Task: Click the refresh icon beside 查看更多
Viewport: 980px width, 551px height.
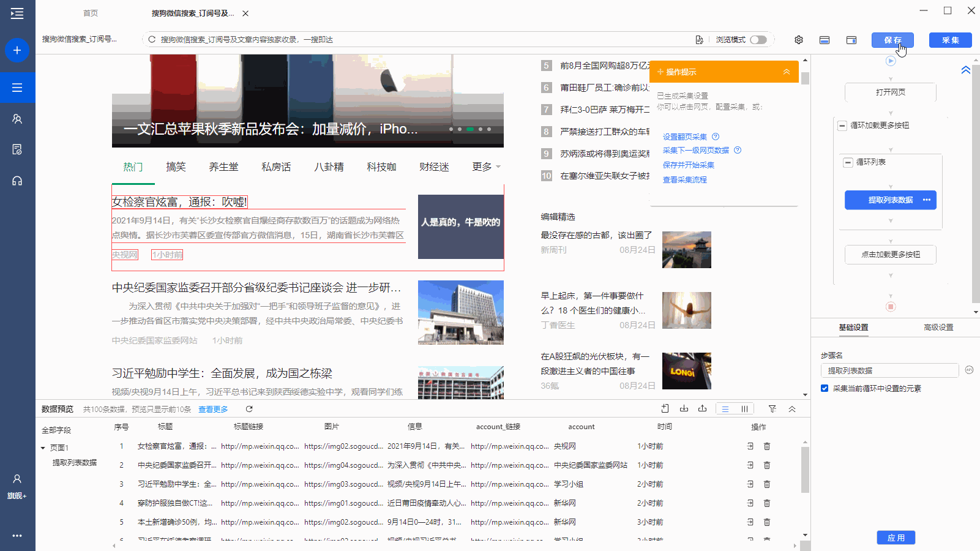Action: click(249, 409)
